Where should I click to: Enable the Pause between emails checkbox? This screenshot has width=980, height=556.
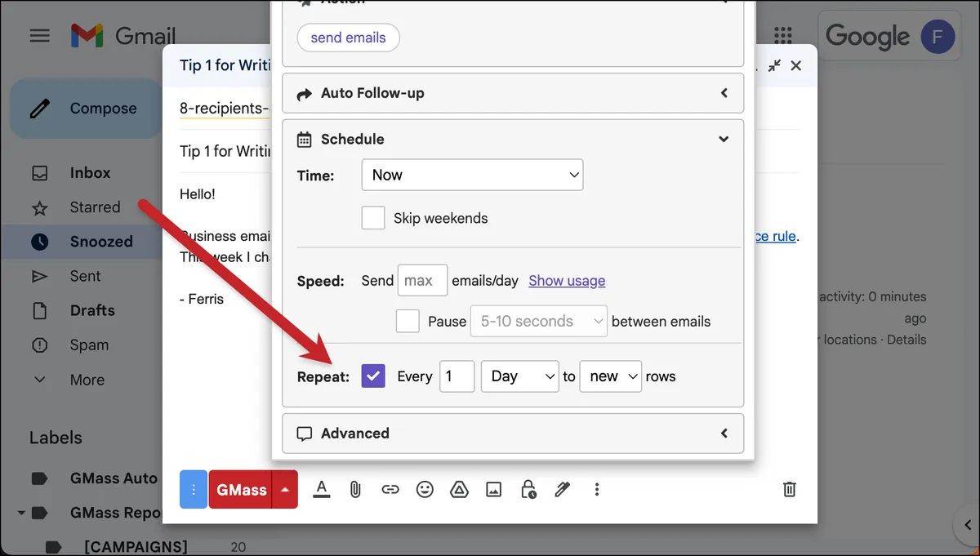(408, 321)
